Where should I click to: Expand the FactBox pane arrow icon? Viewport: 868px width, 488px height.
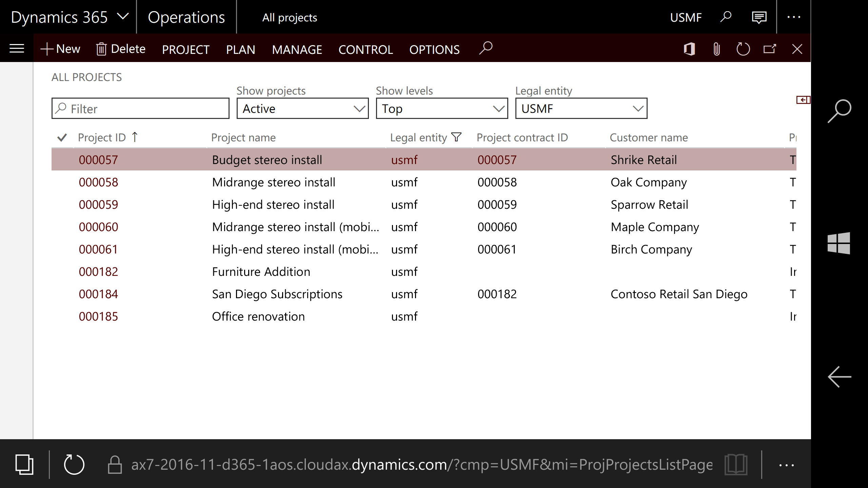[803, 100]
